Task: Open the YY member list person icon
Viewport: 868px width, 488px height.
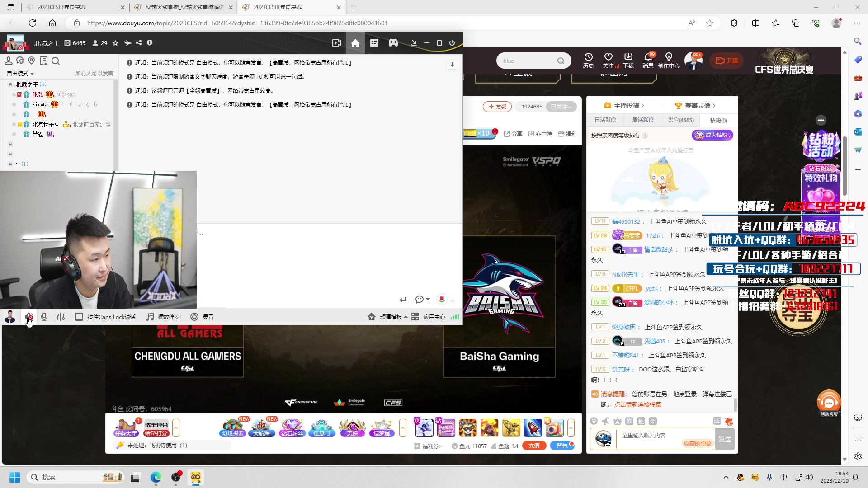Action: click(x=9, y=61)
